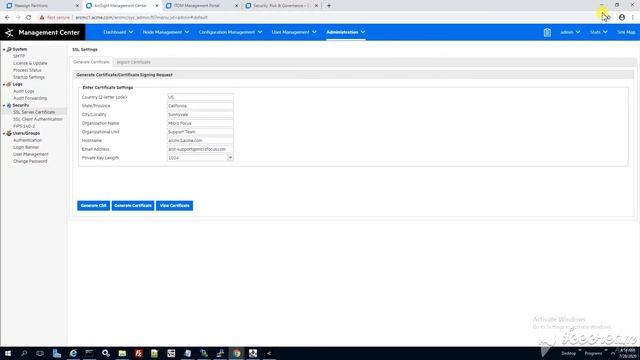Click the Logs folder icon in sidebar

click(9, 84)
